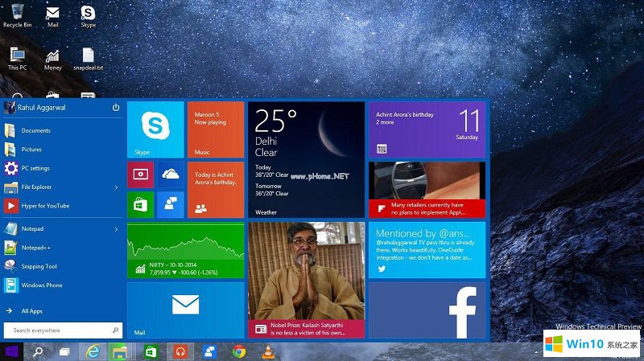Launch Notepad++ from Start menu
Image resolution: width=644 pixels, height=361 pixels.
tap(63, 248)
